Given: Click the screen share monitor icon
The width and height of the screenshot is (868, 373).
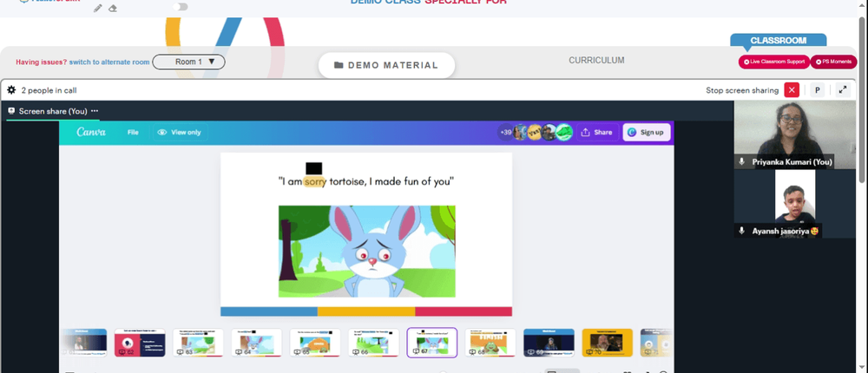Looking at the screenshot, I should (x=11, y=111).
